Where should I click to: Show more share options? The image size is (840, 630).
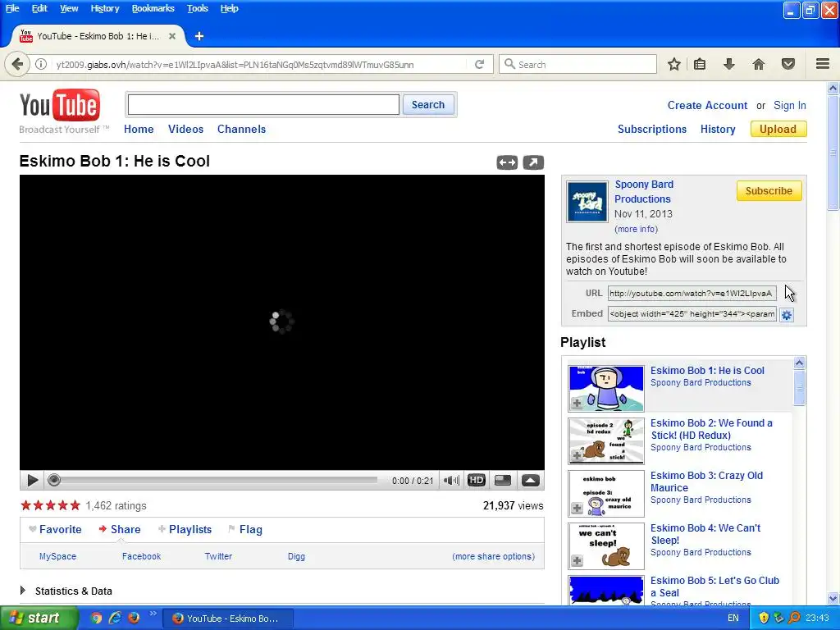pyautogui.click(x=493, y=556)
